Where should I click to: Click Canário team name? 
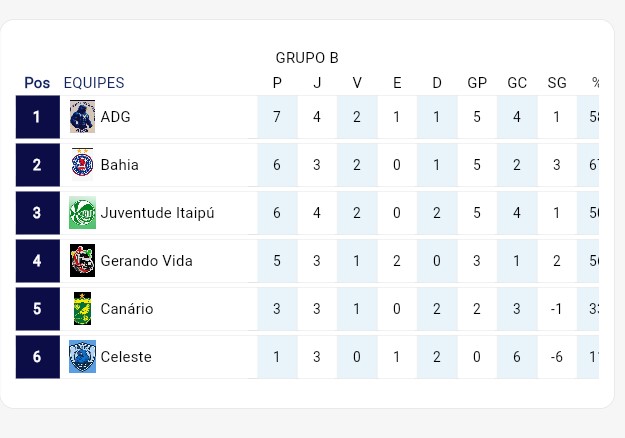tap(127, 309)
